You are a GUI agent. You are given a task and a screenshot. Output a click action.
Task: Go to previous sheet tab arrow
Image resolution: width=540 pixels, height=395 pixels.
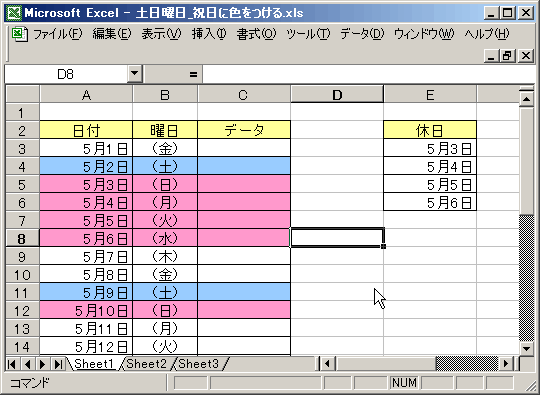28,364
